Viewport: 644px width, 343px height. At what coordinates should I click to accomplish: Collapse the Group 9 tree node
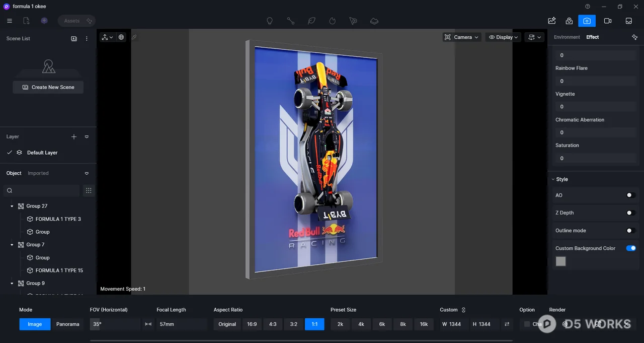[x=12, y=284]
